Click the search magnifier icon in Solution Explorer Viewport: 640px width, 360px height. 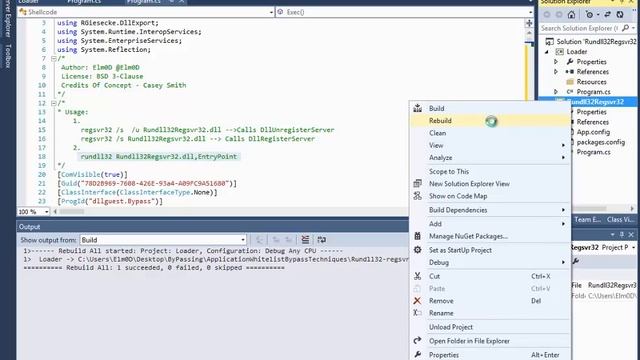tap(625, 28)
